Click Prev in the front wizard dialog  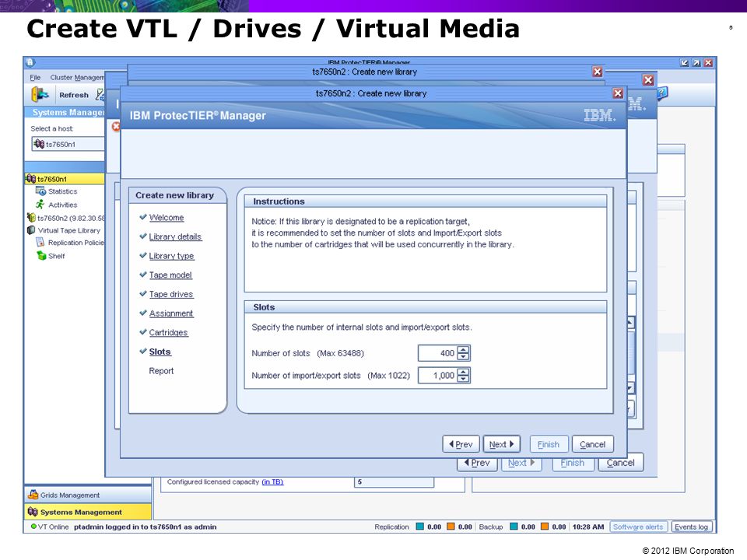pyautogui.click(x=461, y=444)
